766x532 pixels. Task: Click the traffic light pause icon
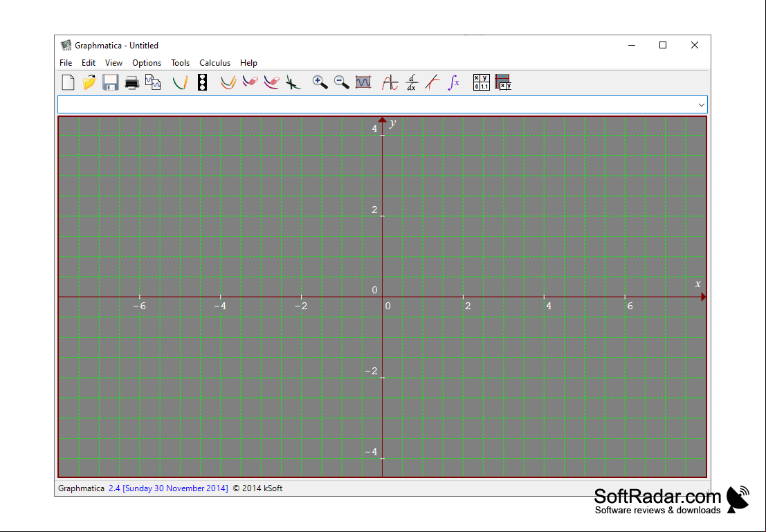[x=202, y=82]
